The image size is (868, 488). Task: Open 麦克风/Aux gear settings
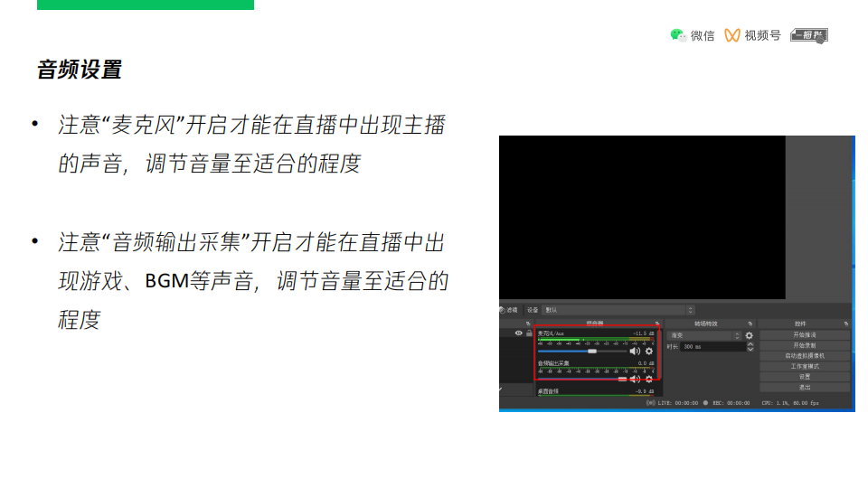(x=649, y=352)
